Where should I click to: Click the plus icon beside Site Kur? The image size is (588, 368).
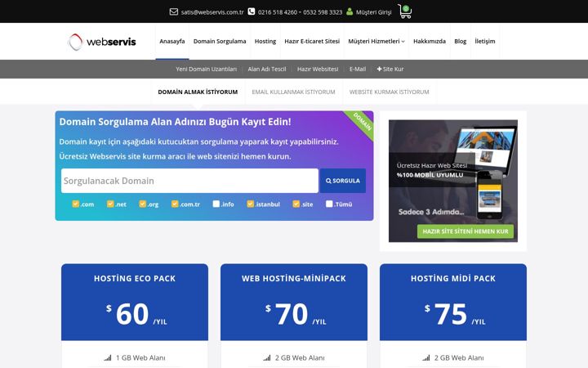tap(379, 69)
